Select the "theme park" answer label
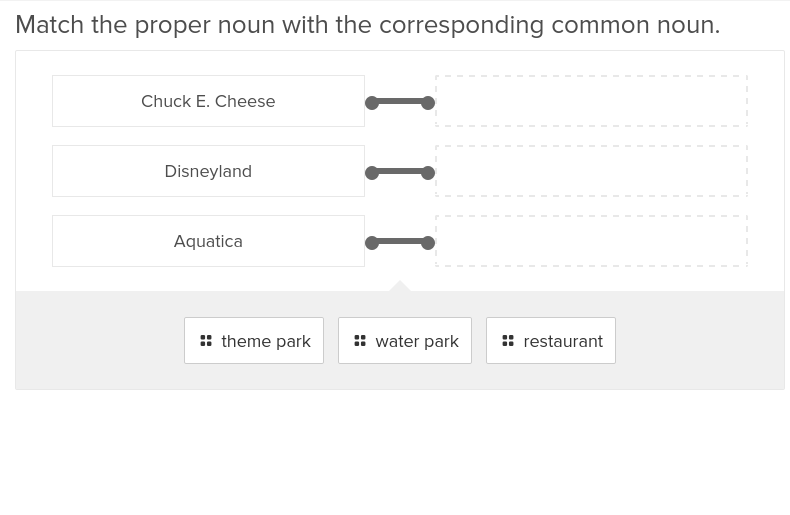The width and height of the screenshot is (790, 515). click(266, 341)
